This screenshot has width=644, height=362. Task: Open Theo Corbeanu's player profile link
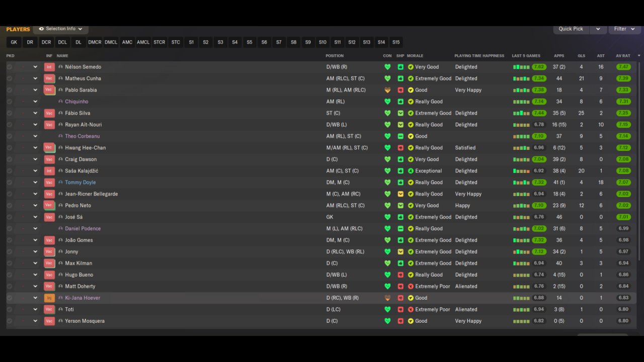[x=83, y=136]
